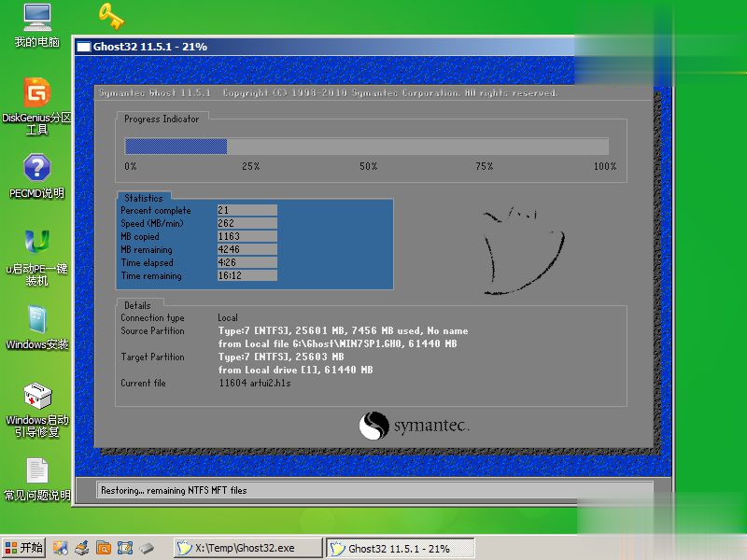Click the Progress Indicator heading

pos(162,119)
